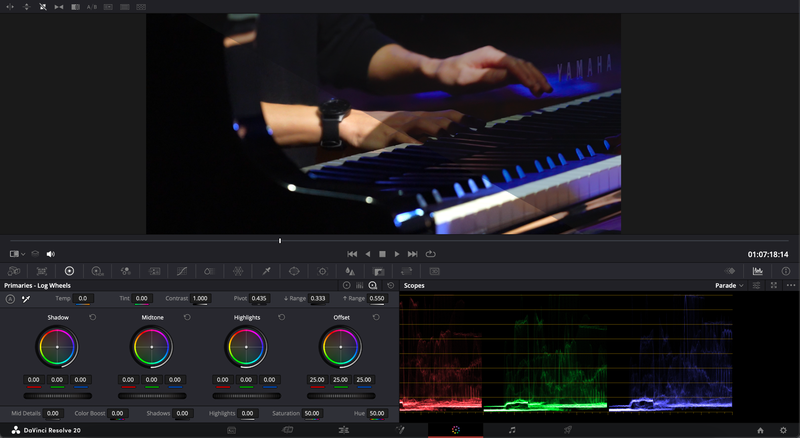This screenshot has height=438, width=800.
Task: Reset the Midtone color wheel
Action: point(187,317)
